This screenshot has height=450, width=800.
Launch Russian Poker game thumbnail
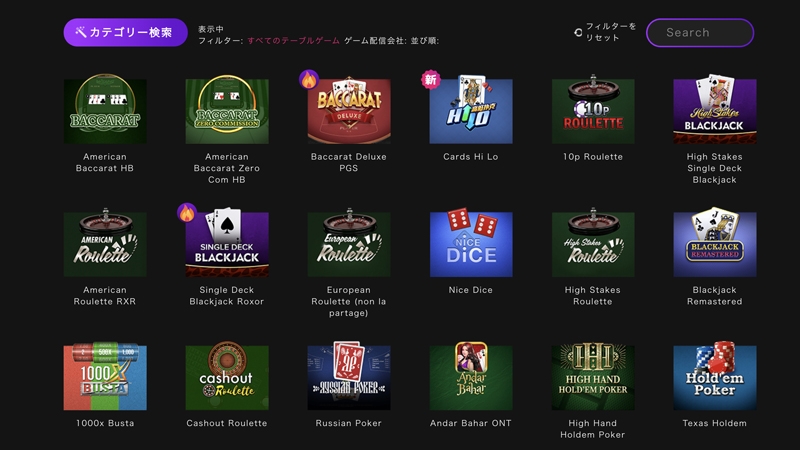click(349, 377)
